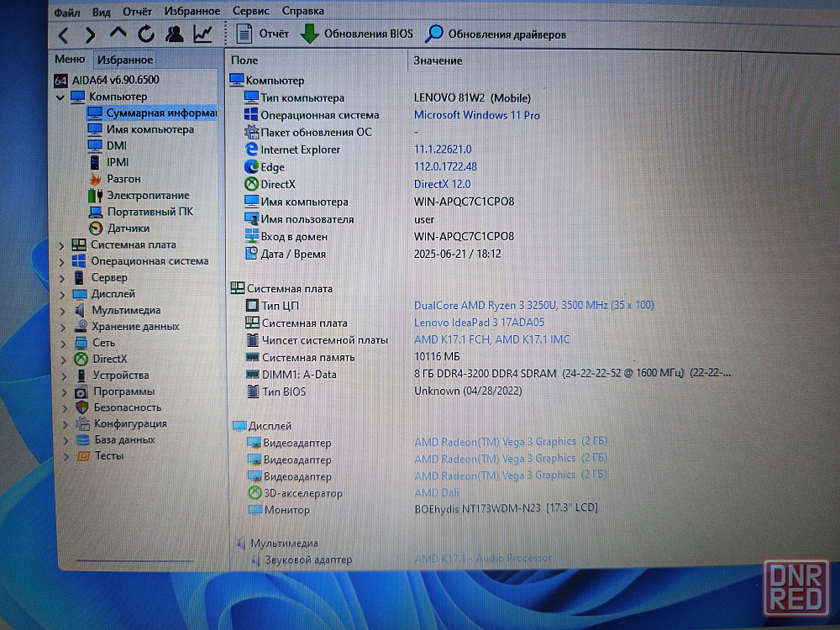The height and width of the screenshot is (630, 840).
Task: Expand the Мультимедиа tree node
Action: (63, 312)
